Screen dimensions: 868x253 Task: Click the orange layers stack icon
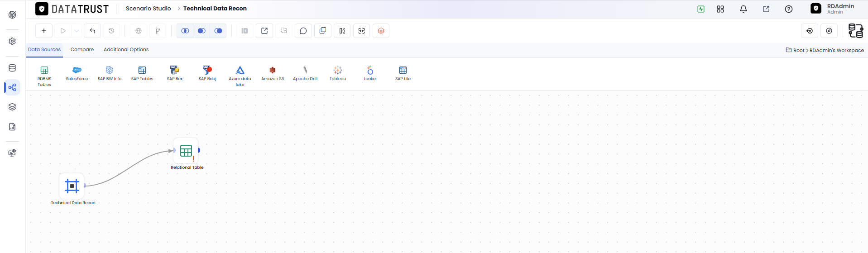[x=381, y=31]
